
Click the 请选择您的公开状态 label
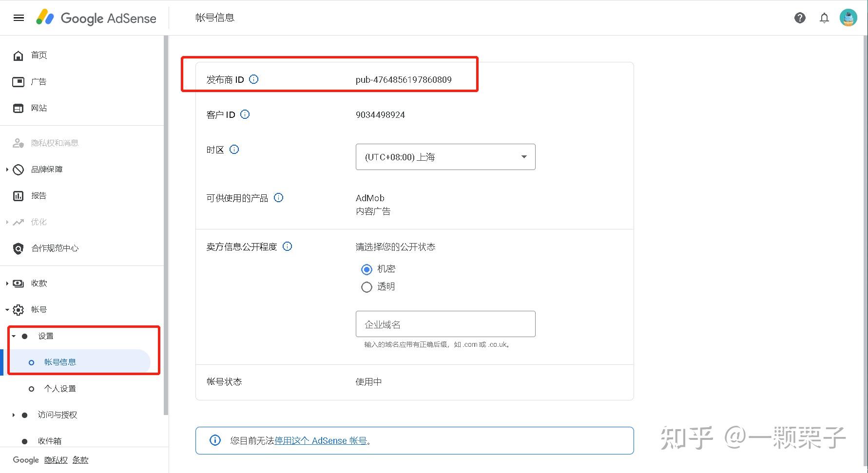(x=395, y=247)
